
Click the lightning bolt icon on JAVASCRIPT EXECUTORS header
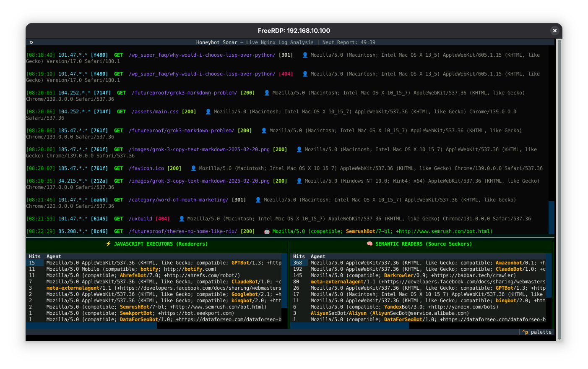(108, 243)
